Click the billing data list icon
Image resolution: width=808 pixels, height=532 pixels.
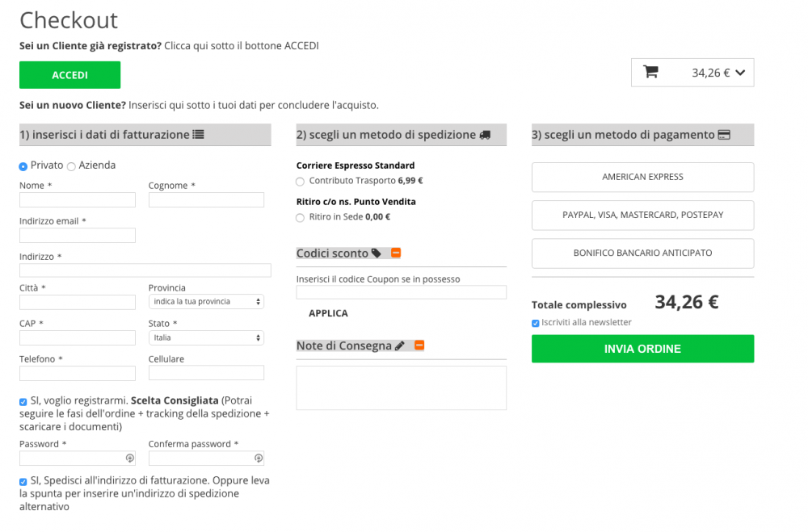point(199,135)
